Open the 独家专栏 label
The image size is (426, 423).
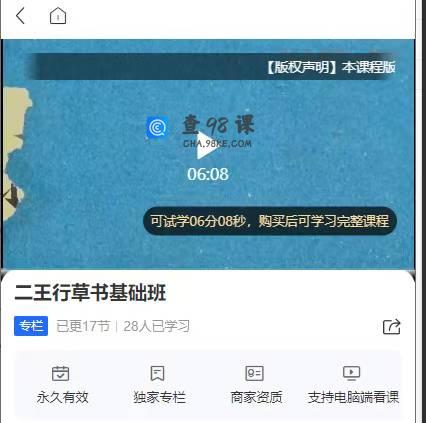click(x=159, y=397)
